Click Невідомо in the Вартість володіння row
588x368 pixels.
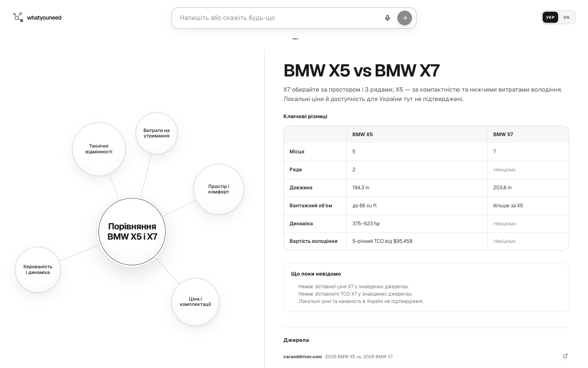tap(504, 241)
